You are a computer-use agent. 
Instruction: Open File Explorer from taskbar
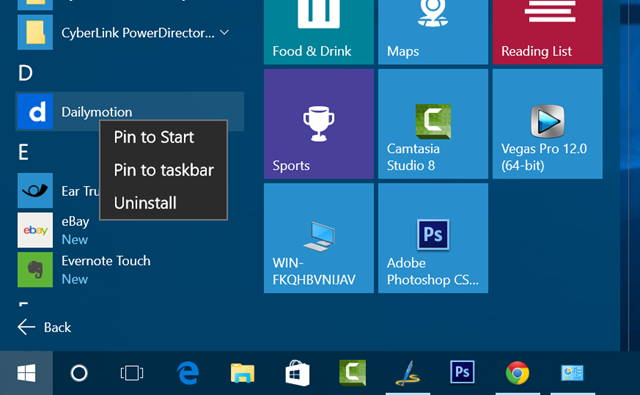(x=242, y=373)
